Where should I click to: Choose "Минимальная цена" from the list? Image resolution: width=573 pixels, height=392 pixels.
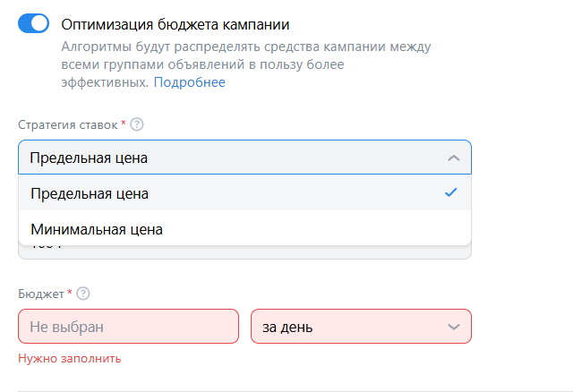tap(97, 229)
